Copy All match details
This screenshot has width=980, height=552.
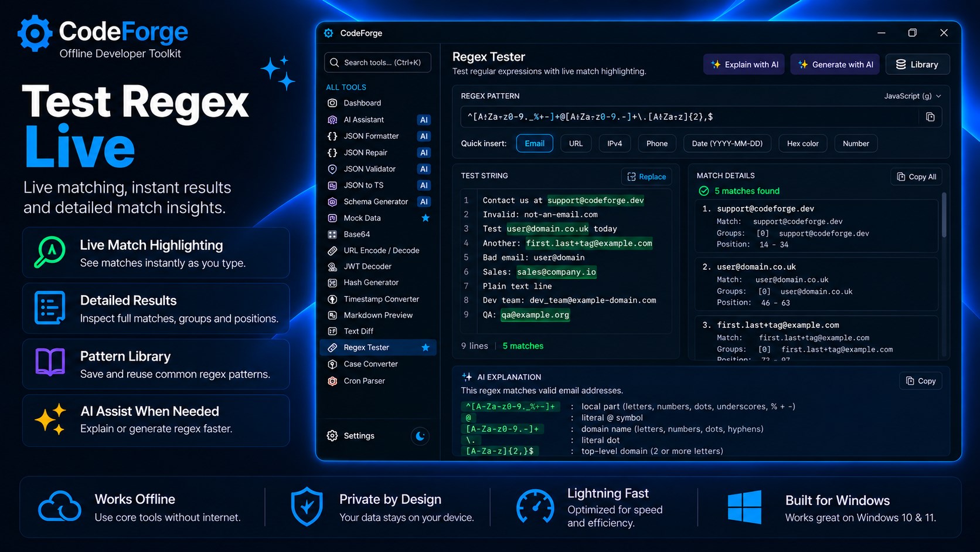[917, 177]
